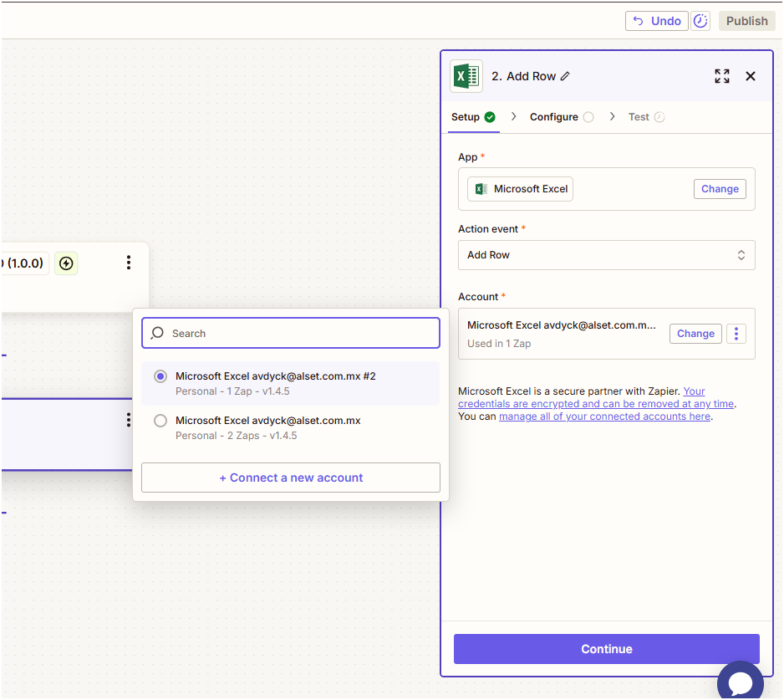Screen dimensions: 784x700
Task: Open the chat support bubble
Action: click(x=741, y=682)
